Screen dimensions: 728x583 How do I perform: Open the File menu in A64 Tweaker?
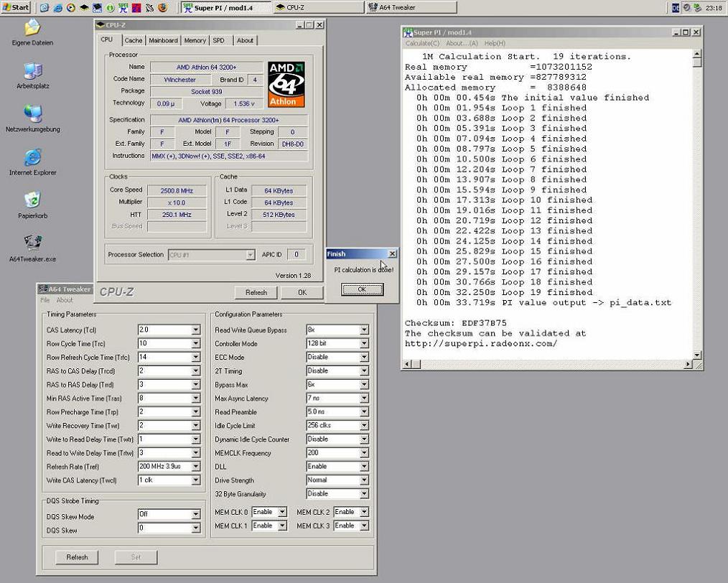tap(45, 300)
